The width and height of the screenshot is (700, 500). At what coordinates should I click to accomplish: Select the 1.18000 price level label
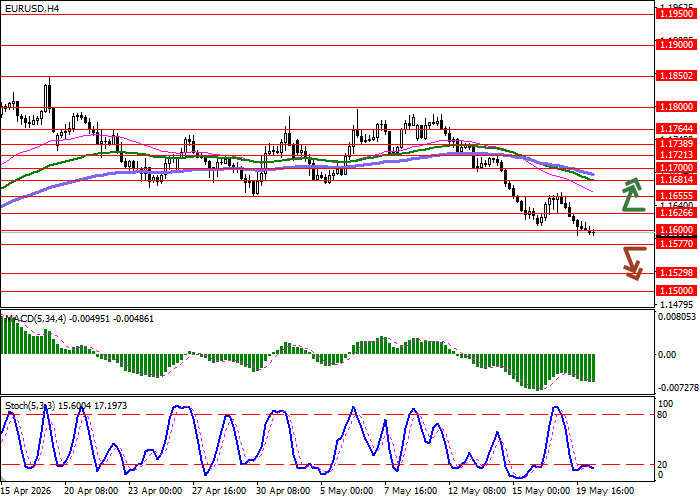[676, 107]
